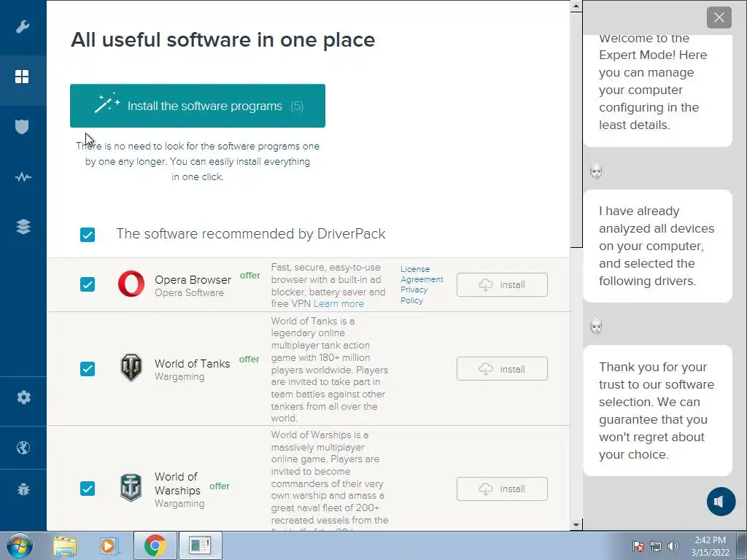Click the 'I have already analyzed' chat message
The width and height of the screenshot is (747, 560).
coord(657,246)
